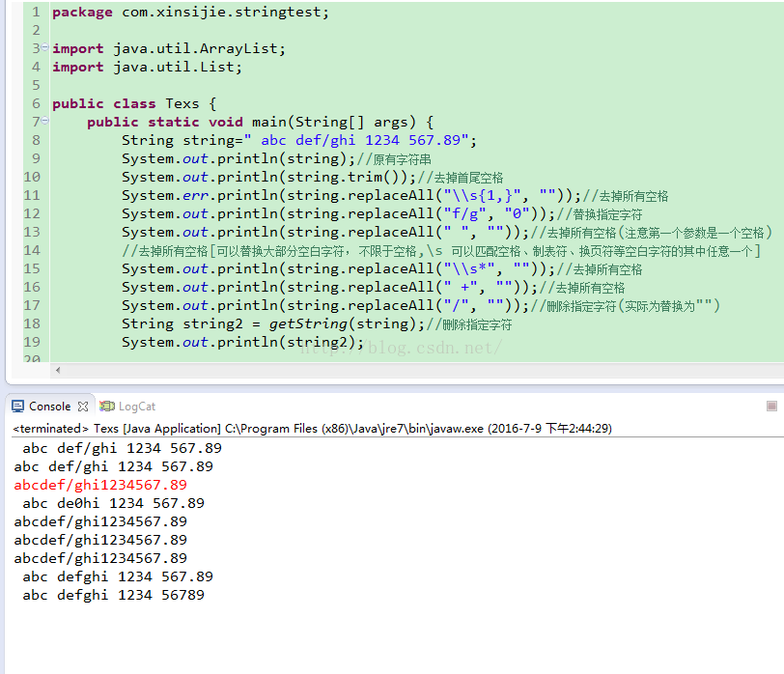This screenshot has width=784, height=674.
Task: Click the import java.util.ArrayList line
Action: (169, 48)
